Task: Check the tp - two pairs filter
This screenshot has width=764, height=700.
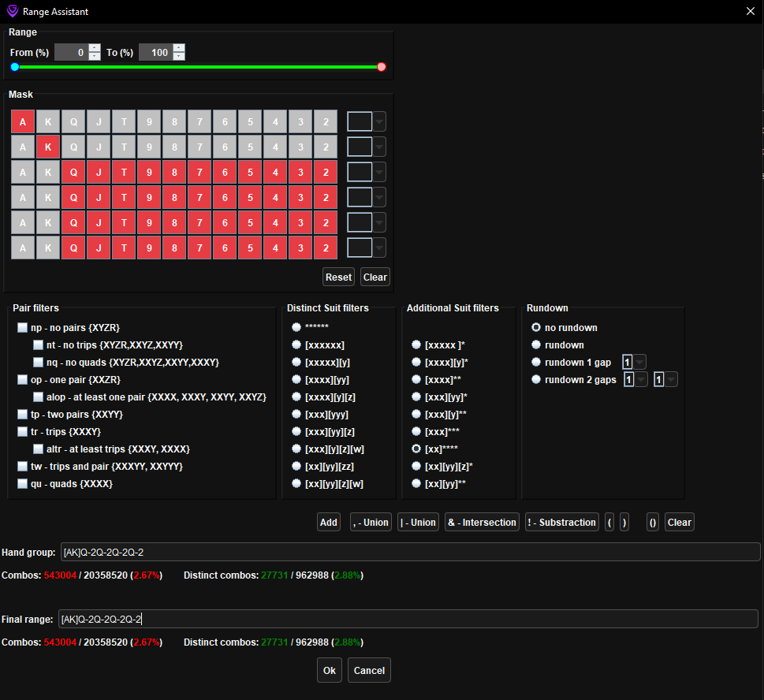Action: click(x=22, y=414)
